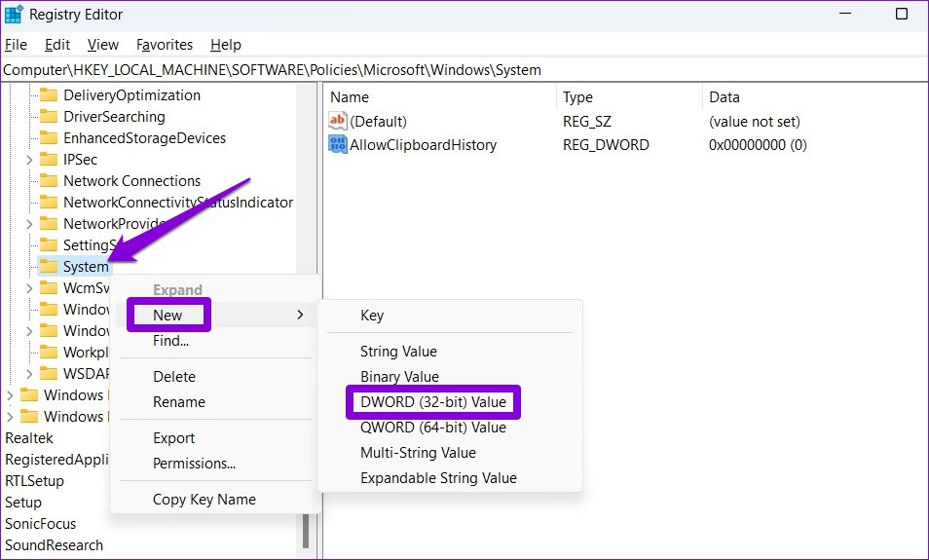Open the Favorites menu
This screenshot has height=560, width=929.
165,45
